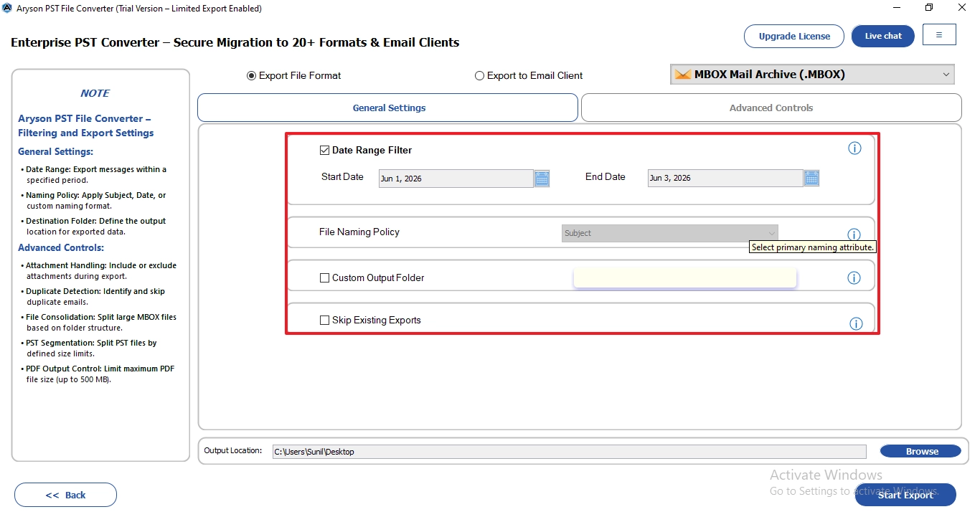Click the 'End Date' label
The image size is (980, 522).
coord(606,177)
